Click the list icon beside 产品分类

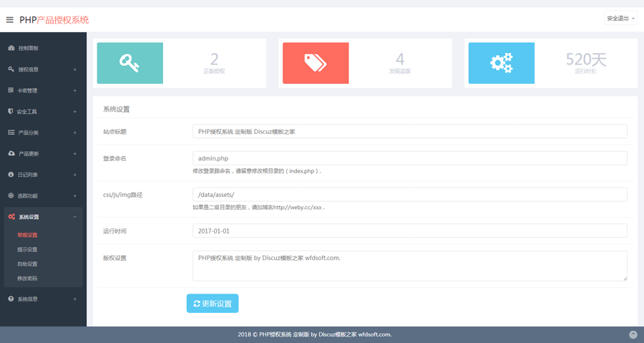[11, 132]
